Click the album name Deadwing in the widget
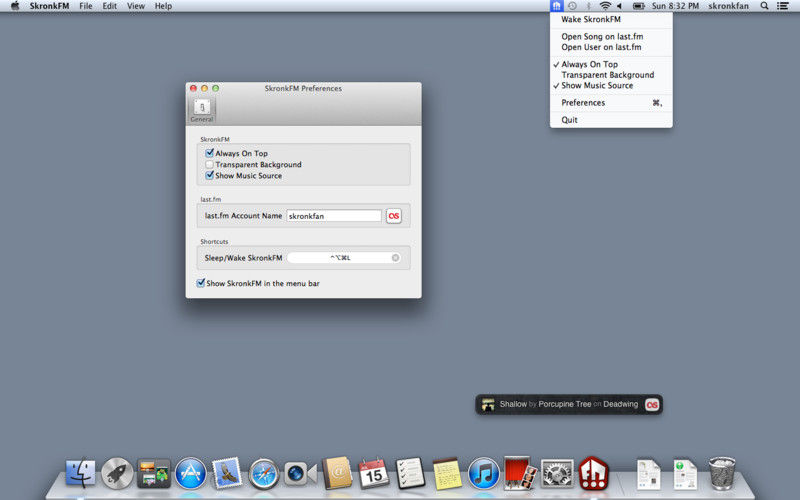 pyautogui.click(x=620, y=404)
